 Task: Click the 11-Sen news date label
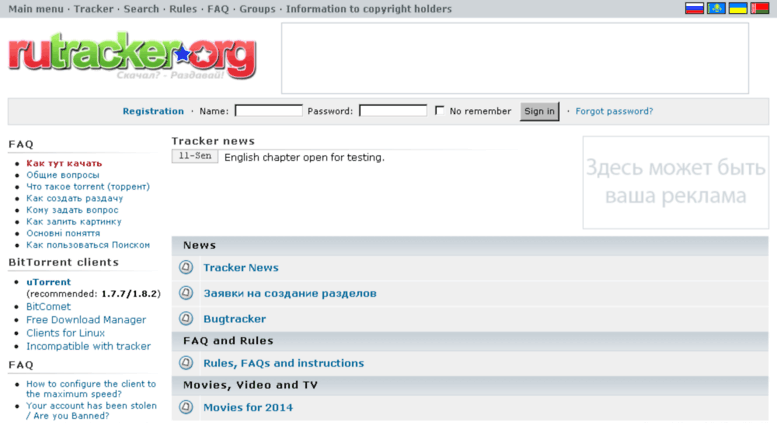(x=195, y=156)
